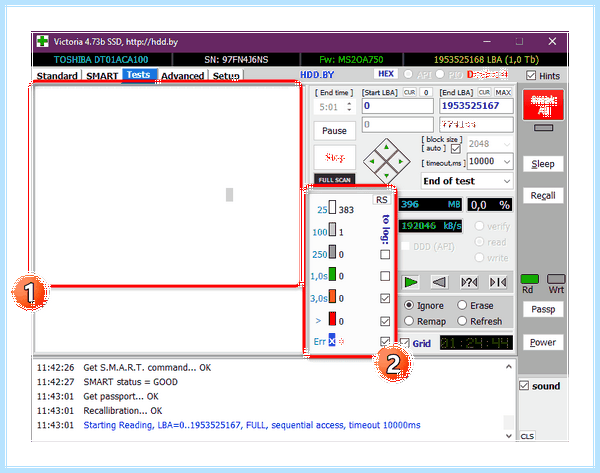The height and width of the screenshot is (473, 600).
Task: Click the Power button
Action: (543, 342)
